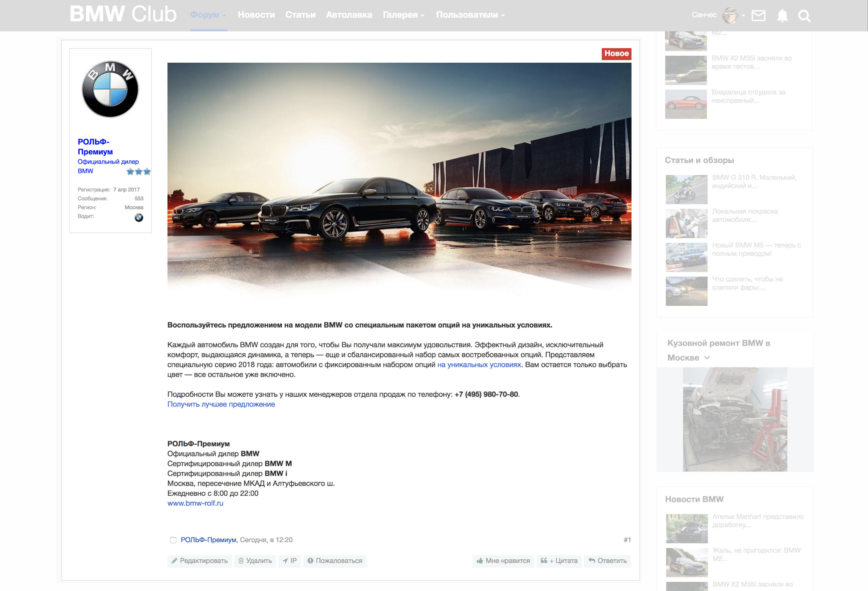
Task: Open the red car Владелица отсудила thumbnail
Action: coord(686,104)
